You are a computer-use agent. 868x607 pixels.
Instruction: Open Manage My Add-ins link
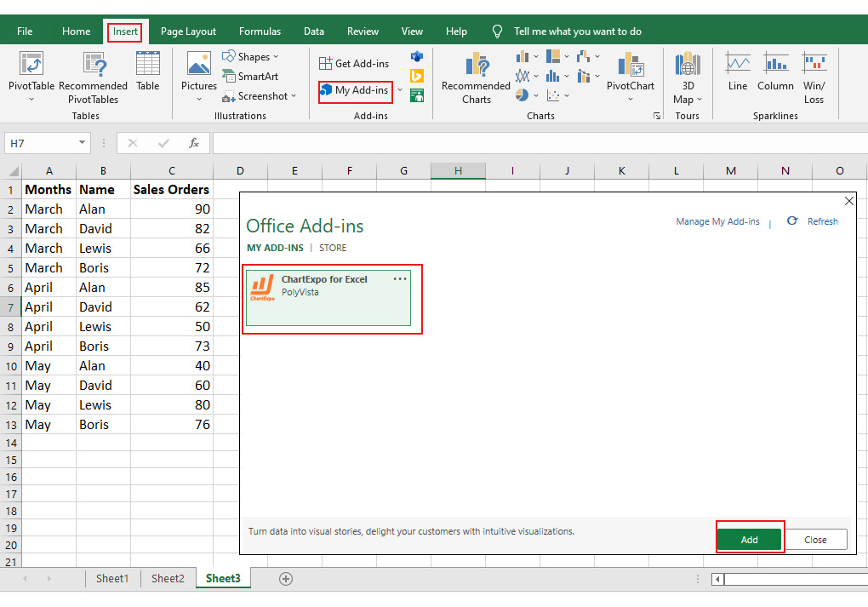coord(717,221)
